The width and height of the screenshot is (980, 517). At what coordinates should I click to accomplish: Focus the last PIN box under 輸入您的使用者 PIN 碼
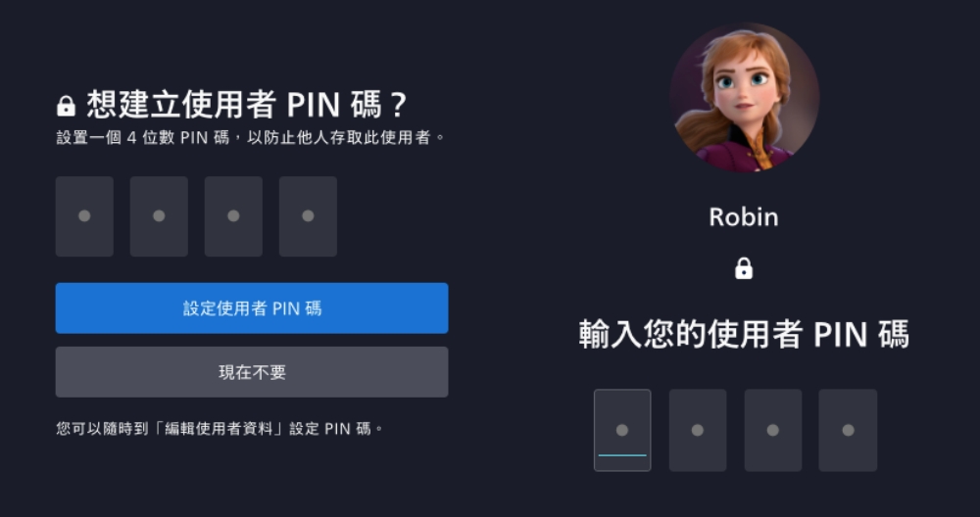(x=848, y=430)
